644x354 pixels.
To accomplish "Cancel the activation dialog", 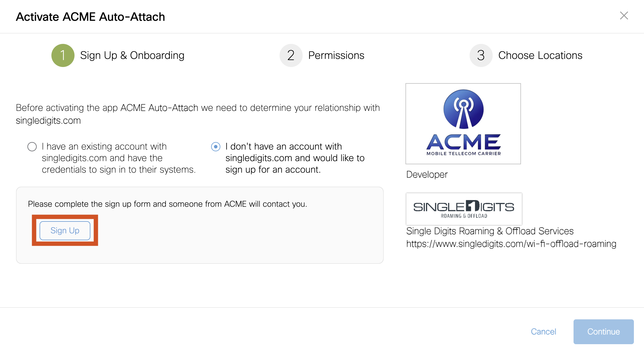I will 543,331.
